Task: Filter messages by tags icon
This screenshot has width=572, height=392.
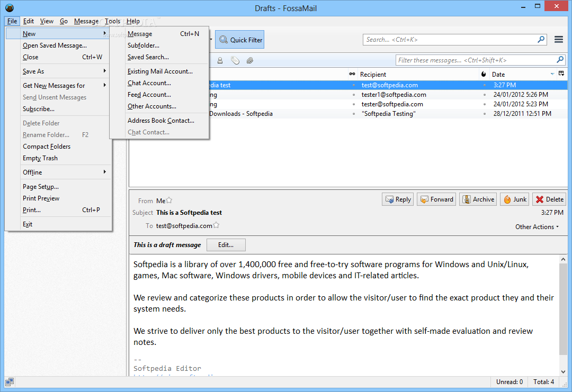Action: 235,60
